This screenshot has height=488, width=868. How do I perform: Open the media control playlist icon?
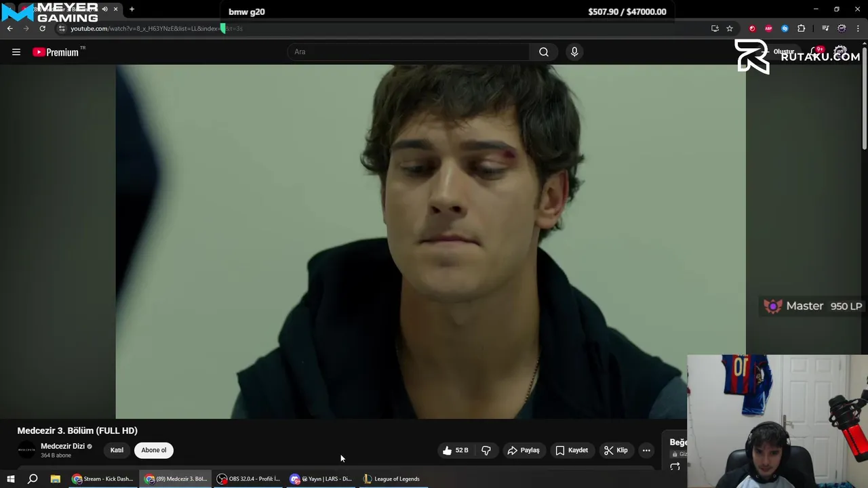pyautogui.click(x=825, y=28)
